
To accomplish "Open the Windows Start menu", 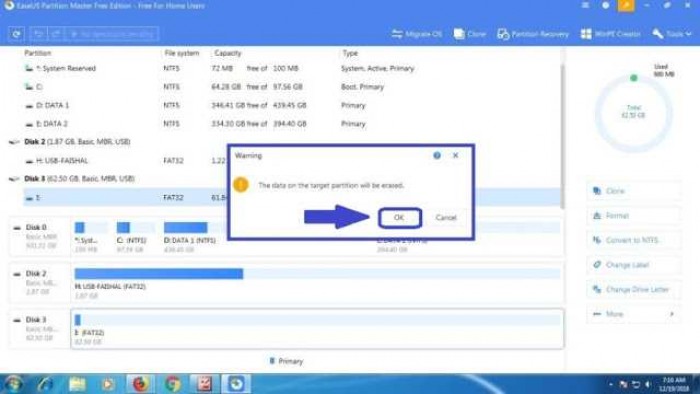I will (13, 384).
